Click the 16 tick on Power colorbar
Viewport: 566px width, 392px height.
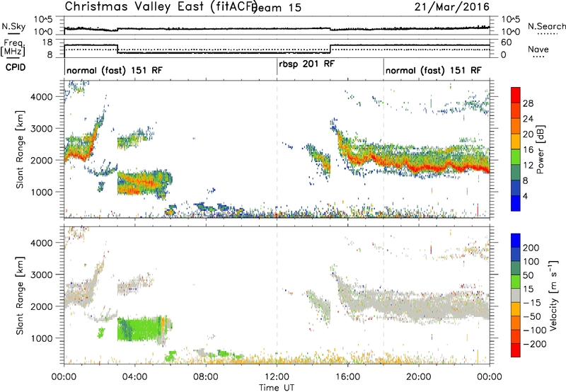[528, 150]
